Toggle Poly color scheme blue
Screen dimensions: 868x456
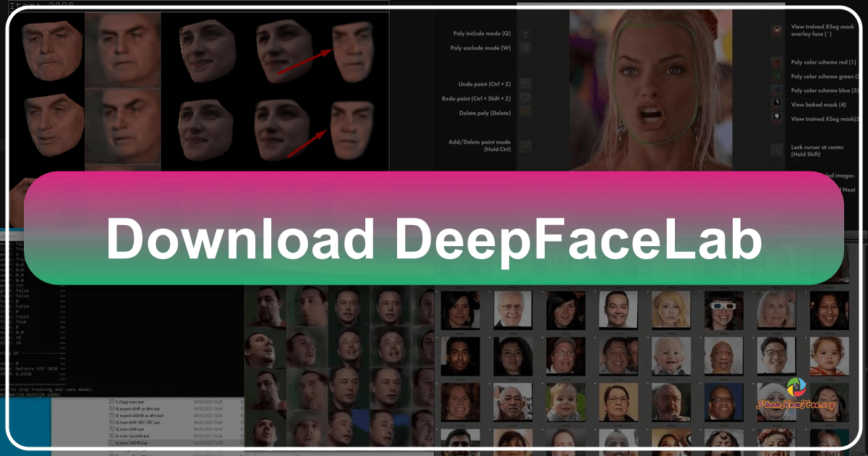coord(775,89)
